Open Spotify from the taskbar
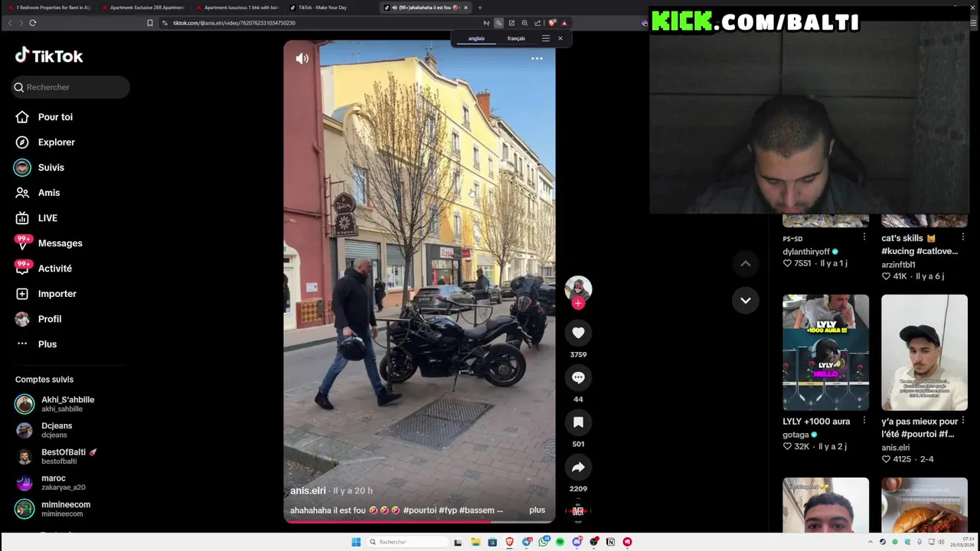This screenshot has height=551, width=980. (x=560, y=542)
